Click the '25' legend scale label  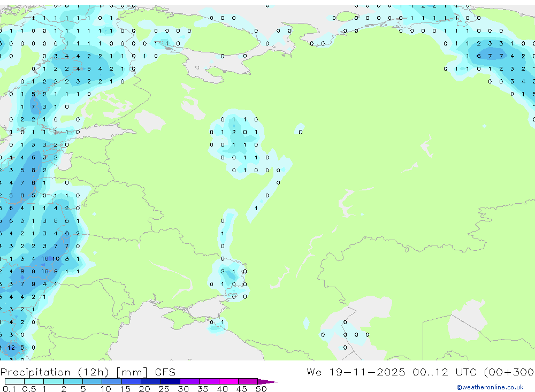(164, 389)
